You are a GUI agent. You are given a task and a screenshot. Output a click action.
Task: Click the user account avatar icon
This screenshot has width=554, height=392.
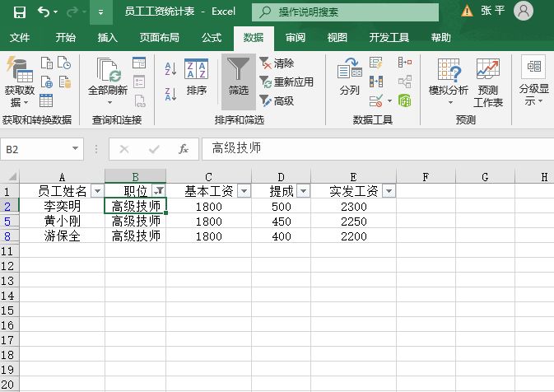point(524,11)
